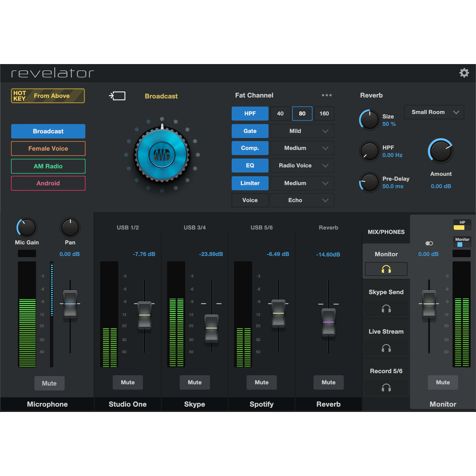Toggle the Gate effect on or off
Image resolution: width=476 pixels, height=476 pixels.
tap(250, 131)
